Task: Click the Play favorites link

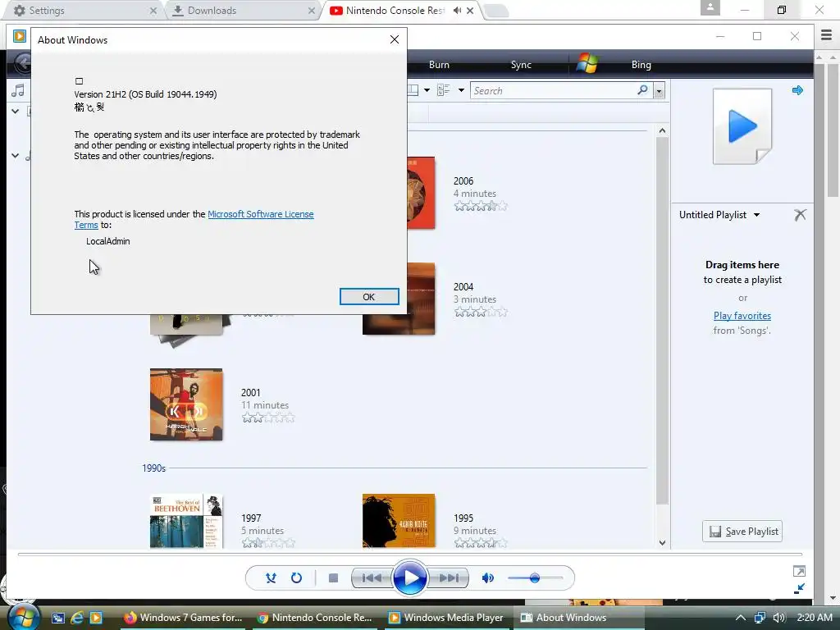Action: click(742, 316)
